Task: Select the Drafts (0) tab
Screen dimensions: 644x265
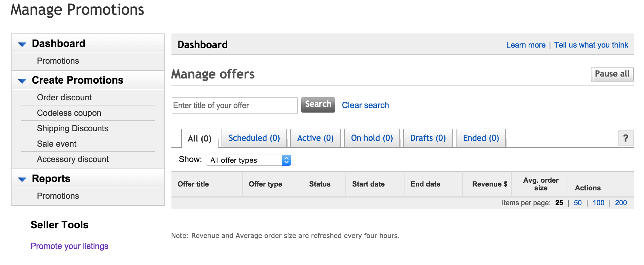Action: coord(428,138)
